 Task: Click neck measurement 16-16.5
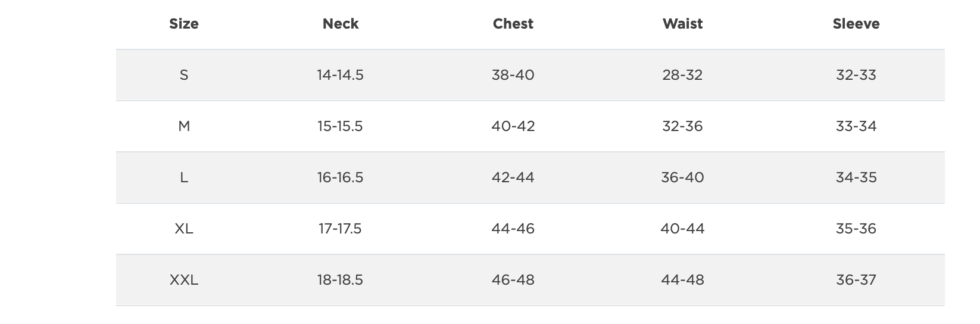tap(341, 177)
